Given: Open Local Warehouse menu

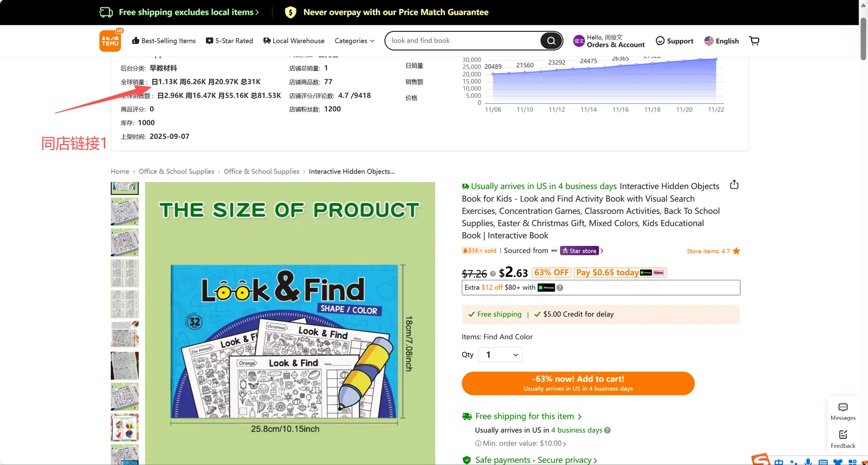Looking at the screenshot, I should 294,40.
